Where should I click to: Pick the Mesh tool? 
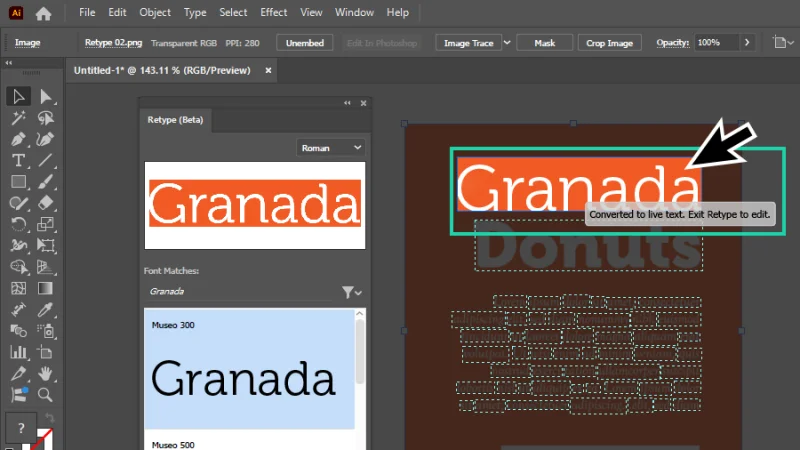[18, 288]
